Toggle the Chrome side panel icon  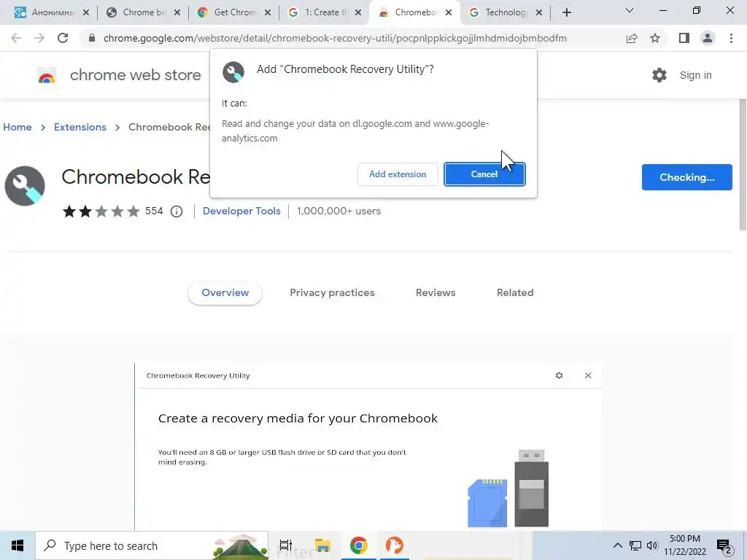(684, 38)
